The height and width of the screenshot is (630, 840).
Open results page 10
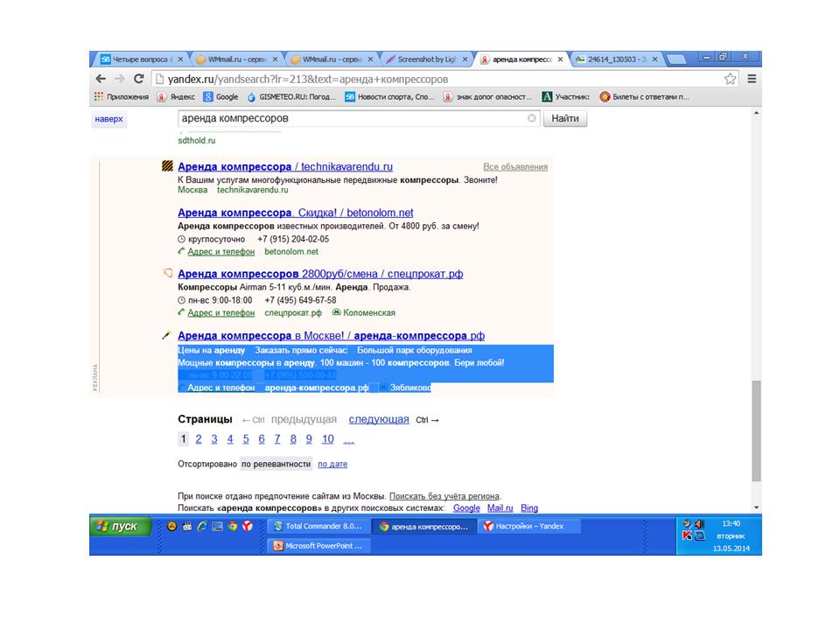click(x=328, y=439)
